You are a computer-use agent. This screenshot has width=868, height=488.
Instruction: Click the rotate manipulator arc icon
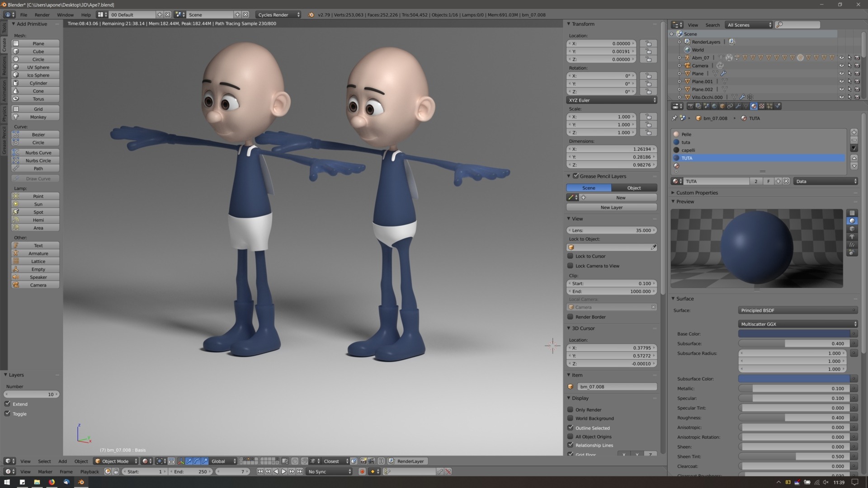coord(197,461)
